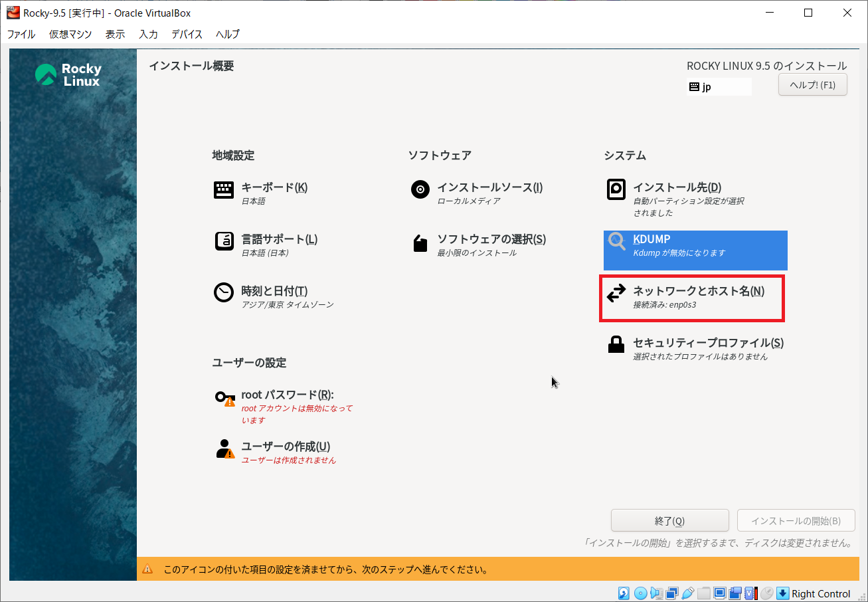Image resolution: width=868 pixels, height=602 pixels.
Task: Click the orange warning message bar text
Action: 326,569
